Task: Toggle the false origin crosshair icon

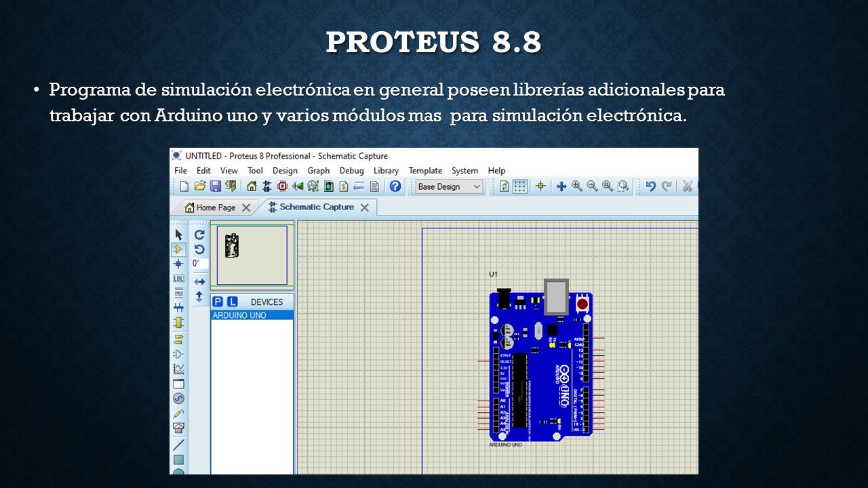Action: (540, 186)
